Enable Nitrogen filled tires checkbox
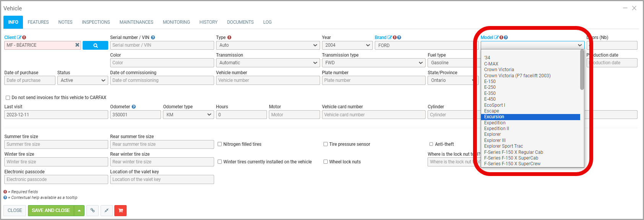Screen dimensions: 644x220 [220, 144]
